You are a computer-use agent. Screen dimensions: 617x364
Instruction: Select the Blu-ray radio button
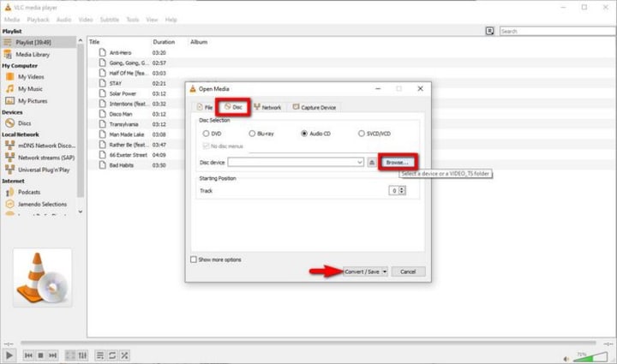tap(252, 134)
